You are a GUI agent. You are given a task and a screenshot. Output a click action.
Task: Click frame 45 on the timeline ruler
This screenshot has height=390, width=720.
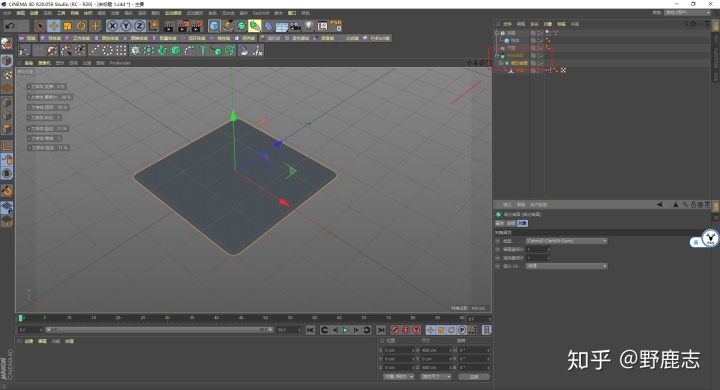click(241, 318)
